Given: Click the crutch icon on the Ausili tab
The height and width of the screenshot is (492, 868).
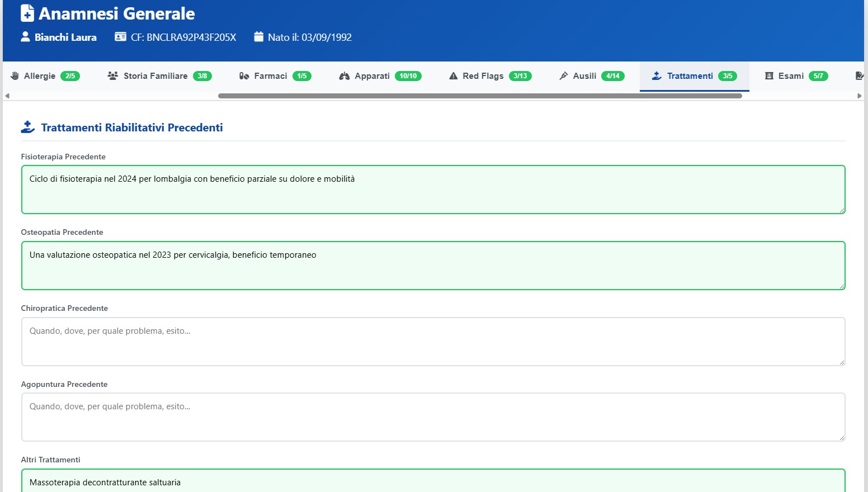Looking at the screenshot, I should pos(563,75).
